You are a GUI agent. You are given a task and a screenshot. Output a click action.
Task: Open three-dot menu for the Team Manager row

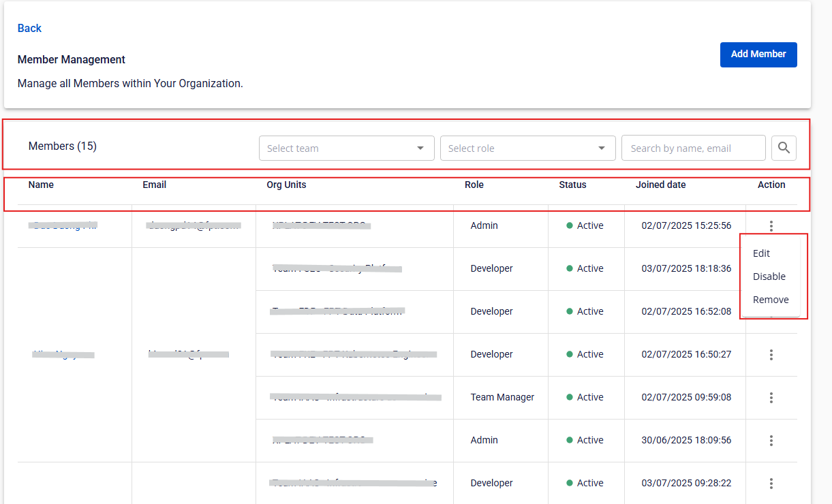[x=771, y=398]
